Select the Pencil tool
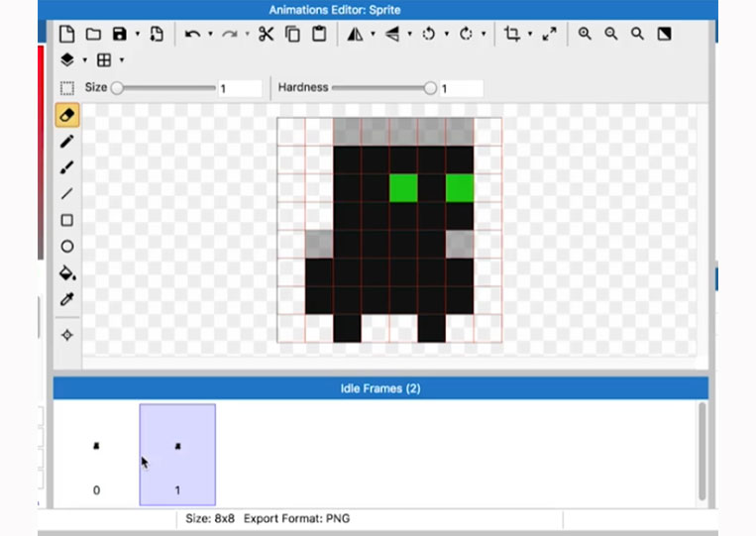This screenshot has height=536, width=756. click(x=67, y=142)
